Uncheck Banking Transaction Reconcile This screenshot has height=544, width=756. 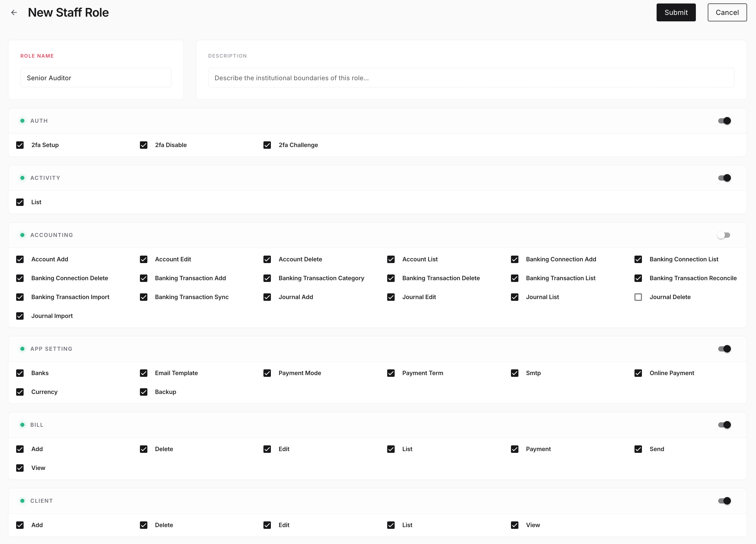pyautogui.click(x=638, y=278)
